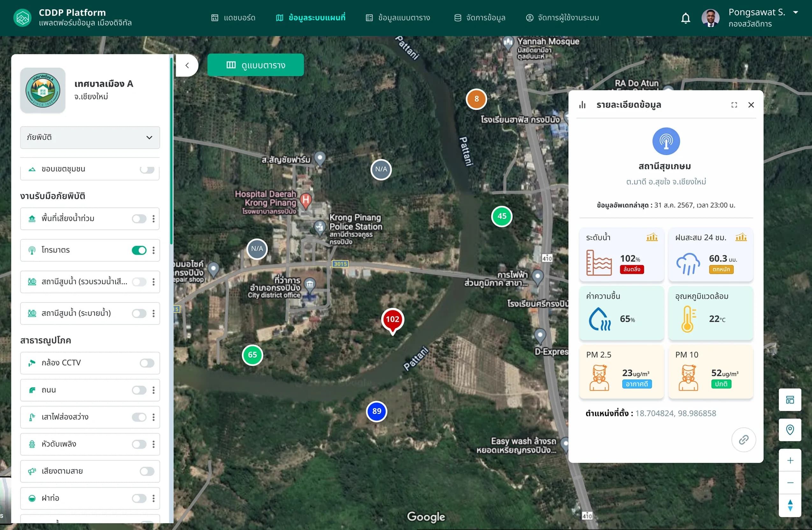Open options menu for ถนน layer
This screenshot has width=812, height=530.
coord(153,390)
